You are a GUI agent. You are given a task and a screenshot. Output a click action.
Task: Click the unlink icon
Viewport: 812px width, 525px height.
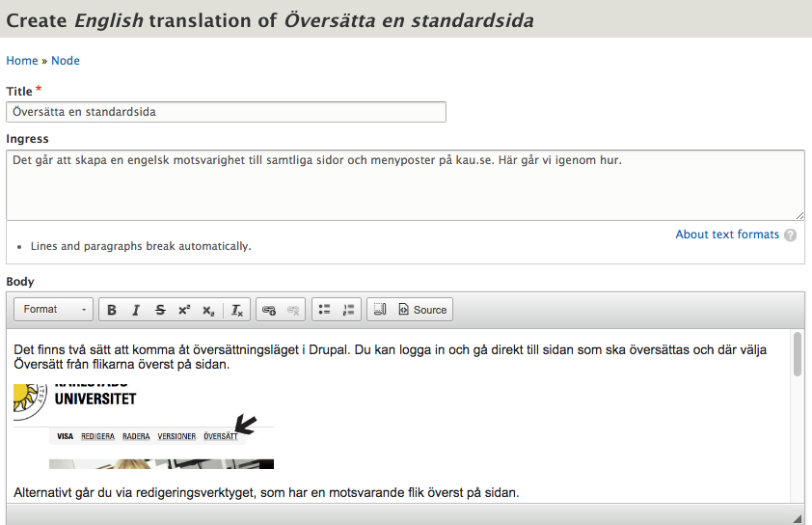point(293,310)
